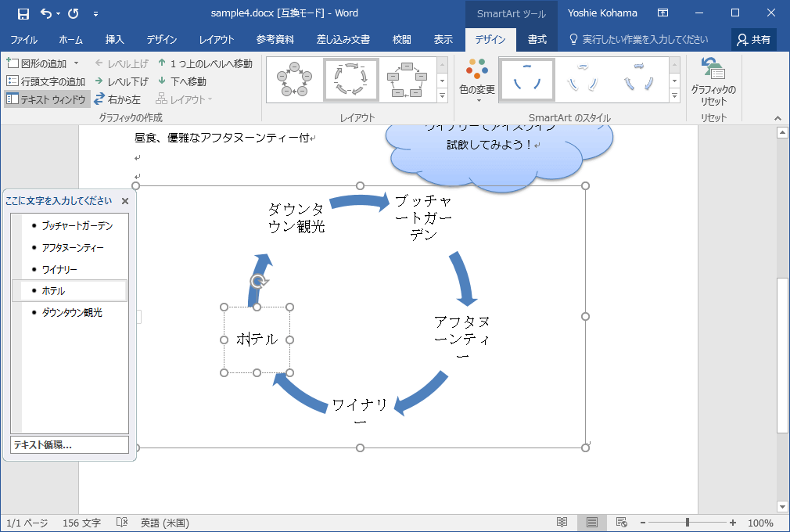Screen dimensions: 790x532
Task: Choose the first flat SmartArt style
Action: click(x=526, y=80)
